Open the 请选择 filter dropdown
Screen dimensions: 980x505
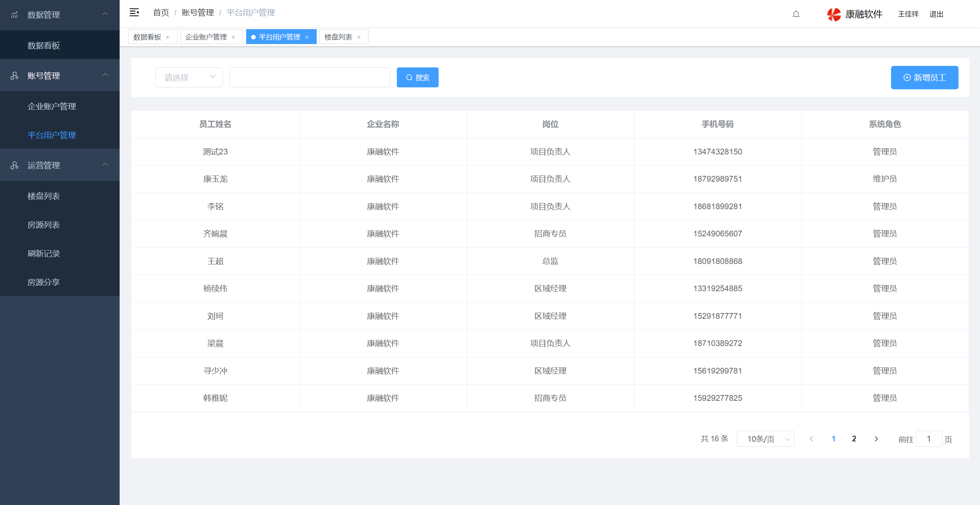(189, 77)
